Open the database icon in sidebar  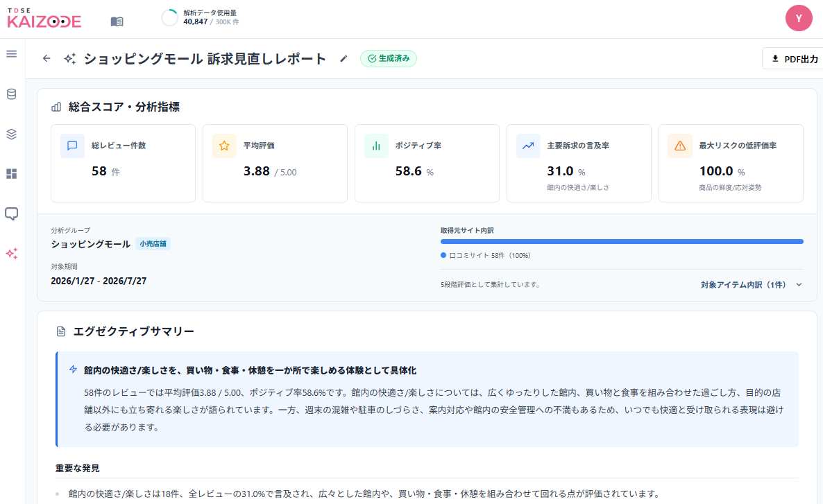(x=12, y=94)
